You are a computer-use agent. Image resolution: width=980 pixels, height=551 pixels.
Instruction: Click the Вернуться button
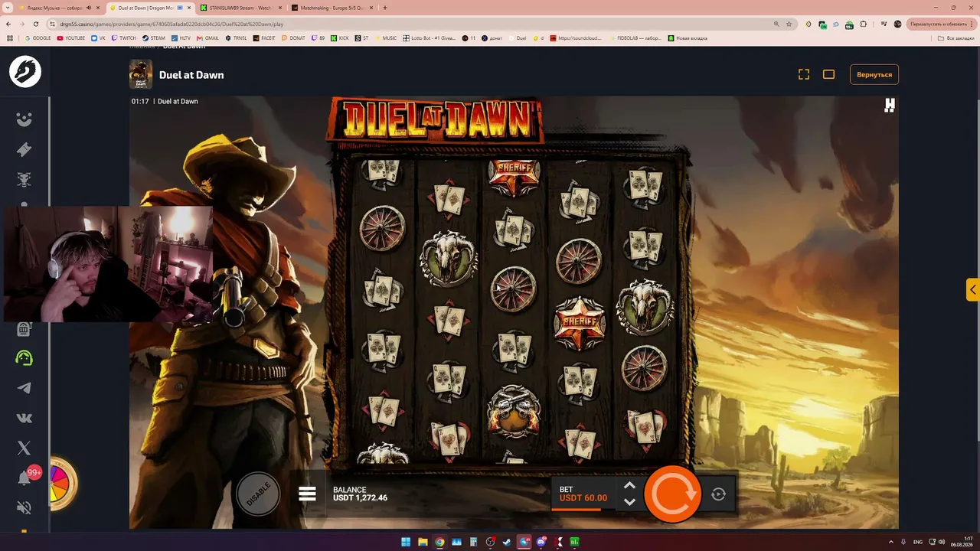pos(874,75)
